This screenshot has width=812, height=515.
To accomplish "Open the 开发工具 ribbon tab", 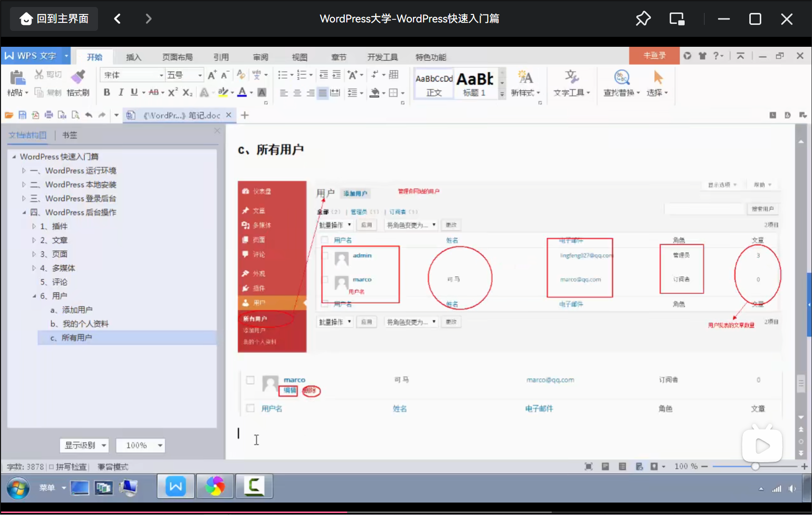I will tap(383, 57).
